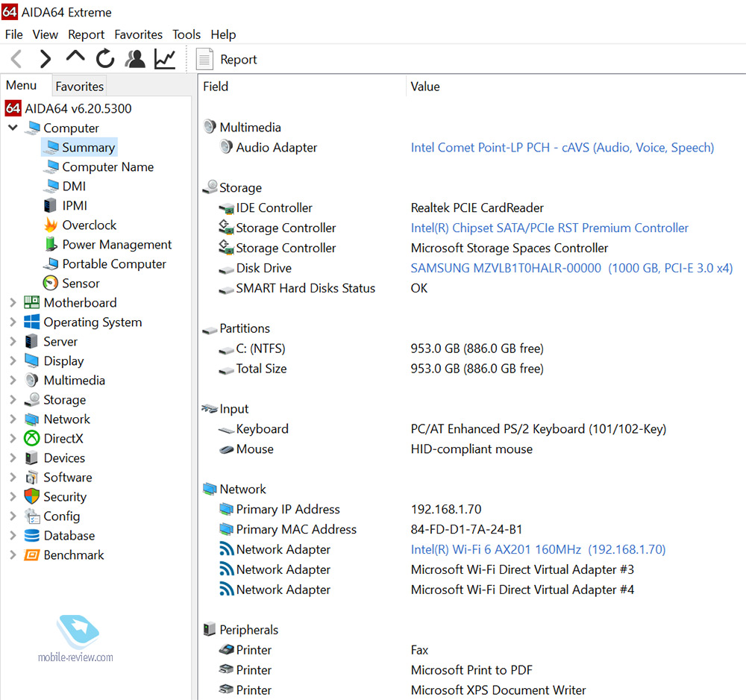Select the DMI tree item
Image resolution: width=746 pixels, height=700 pixels.
pos(65,186)
